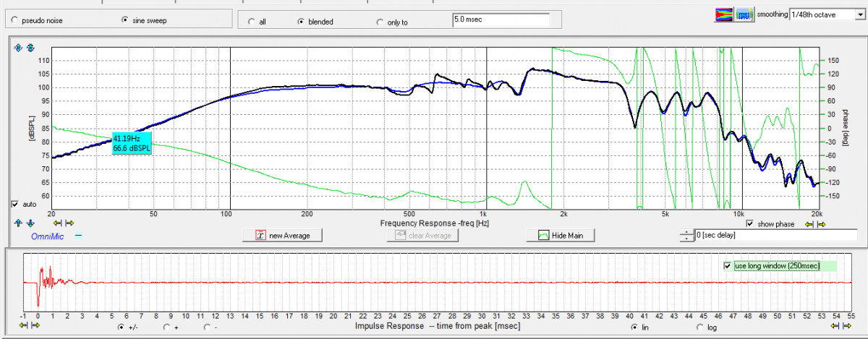This screenshot has height=339, width=868.
Task: Click the blue spectrogram view icon
Action: point(742,14)
